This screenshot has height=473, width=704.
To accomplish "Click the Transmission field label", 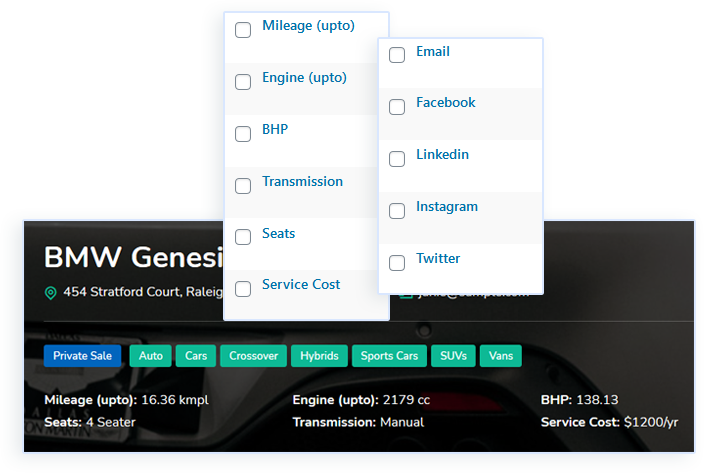I will (303, 181).
